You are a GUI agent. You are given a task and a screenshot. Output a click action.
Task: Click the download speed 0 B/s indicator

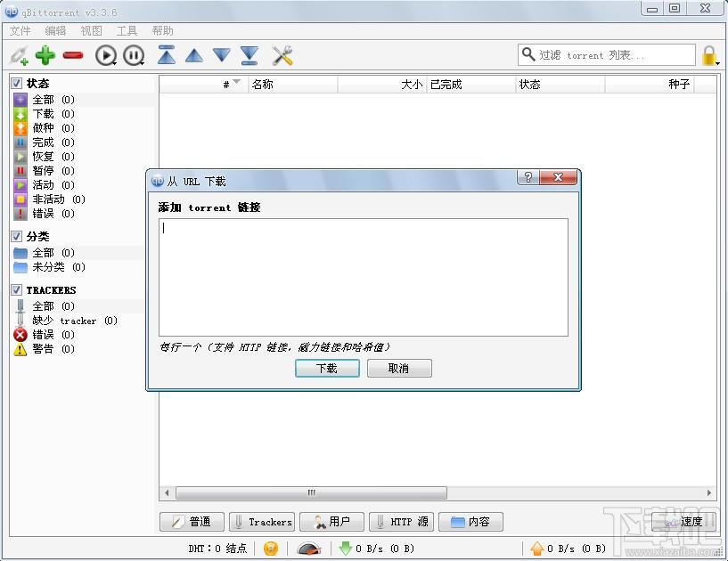tap(377, 548)
